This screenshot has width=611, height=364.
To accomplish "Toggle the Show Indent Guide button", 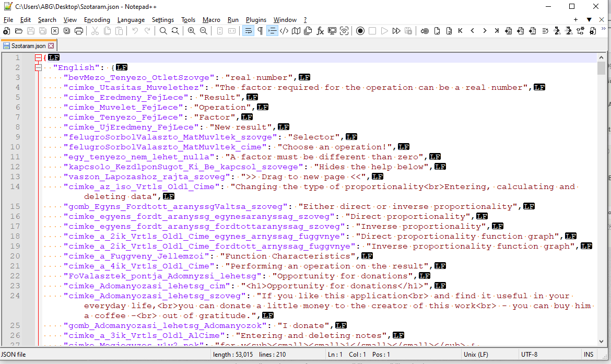I will click(x=272, y=31).
